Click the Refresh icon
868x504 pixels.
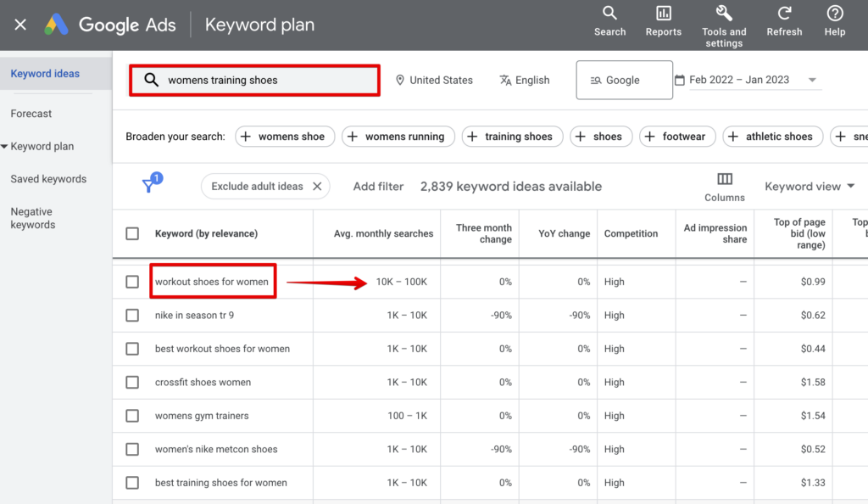(x=784, y=14)
